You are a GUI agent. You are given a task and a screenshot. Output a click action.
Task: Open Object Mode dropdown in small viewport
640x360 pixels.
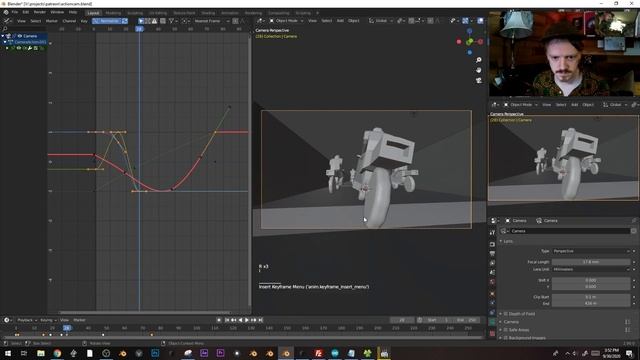521,105
